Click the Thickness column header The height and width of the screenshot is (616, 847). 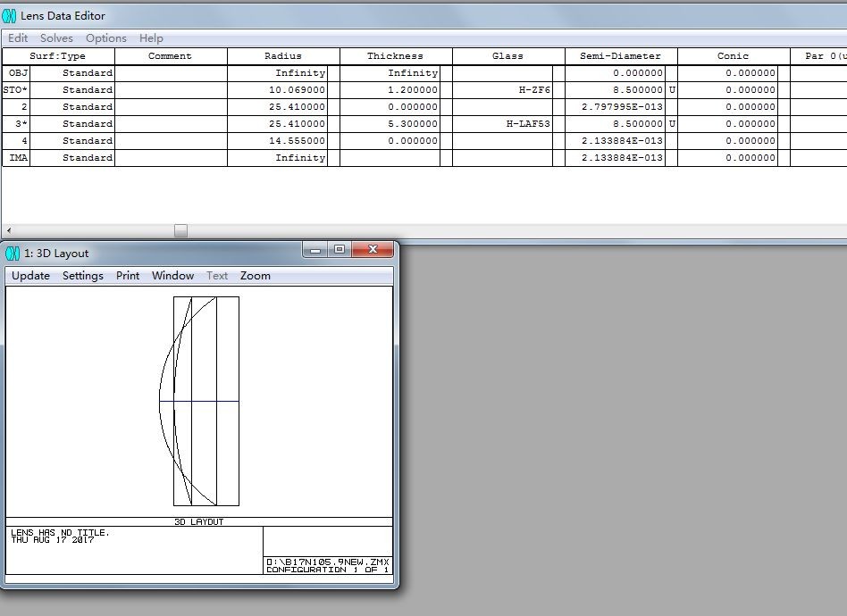click(396, 56)
